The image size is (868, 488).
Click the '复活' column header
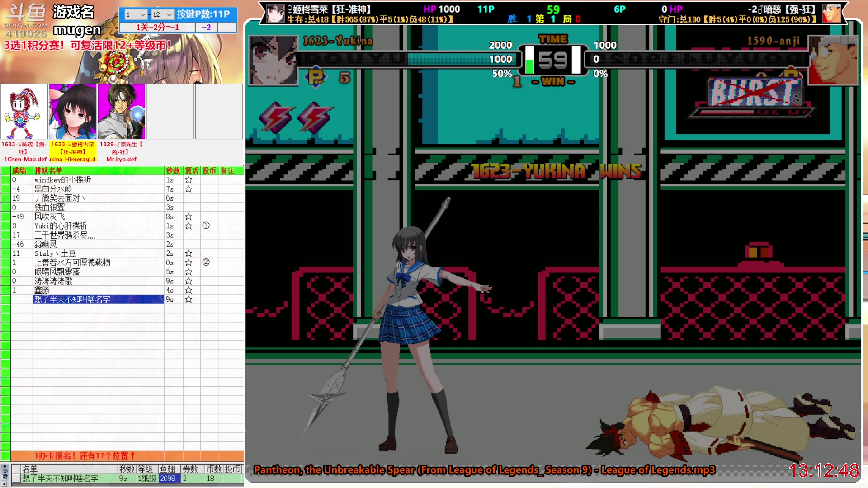tap(192, 170)
